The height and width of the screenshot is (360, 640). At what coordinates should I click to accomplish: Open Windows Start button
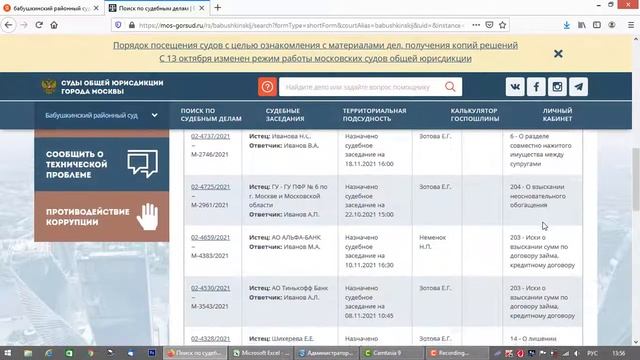point(7,353)
